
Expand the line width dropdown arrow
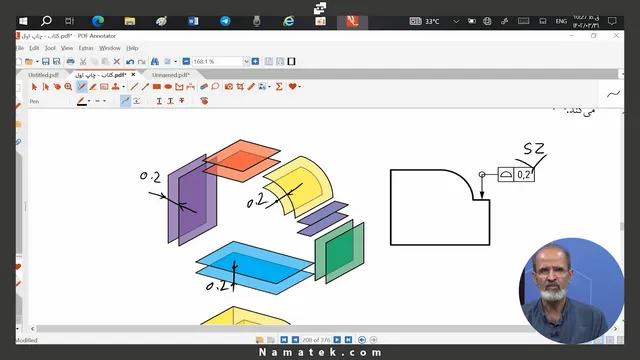104,101
